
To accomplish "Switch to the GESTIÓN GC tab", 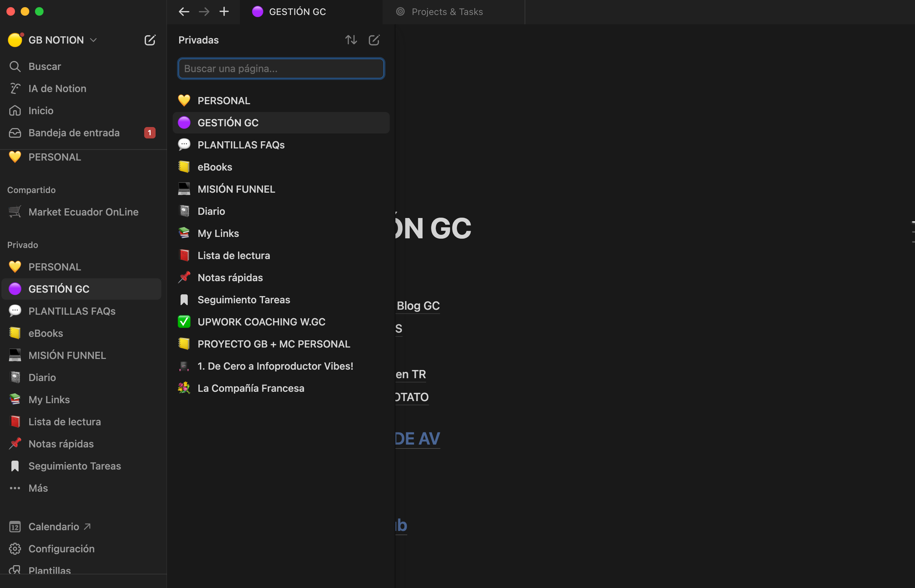I will click(x=311, y=12).
